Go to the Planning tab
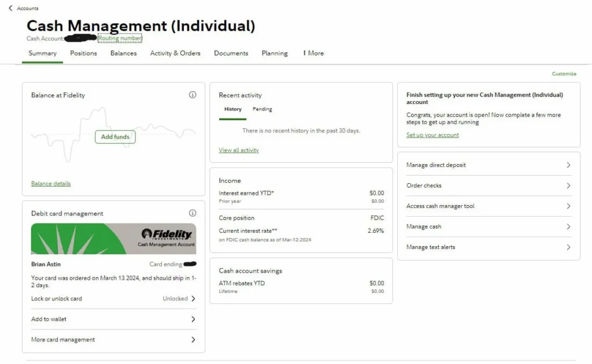Viewport: 592px width, 364px height. coord(275,53)
